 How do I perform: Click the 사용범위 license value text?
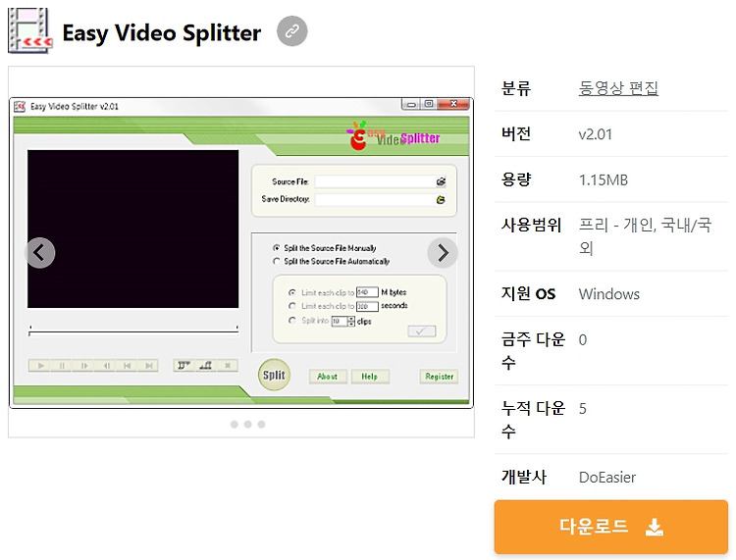(645, 236)
